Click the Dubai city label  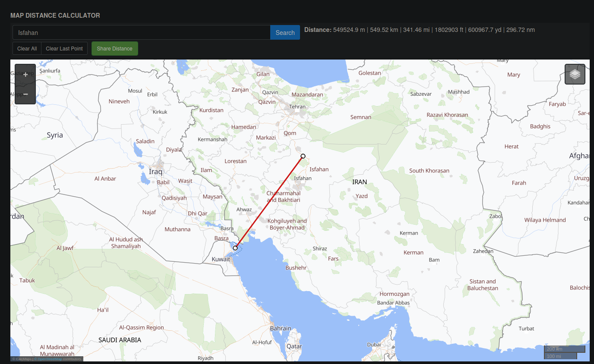tap(374, 345)
